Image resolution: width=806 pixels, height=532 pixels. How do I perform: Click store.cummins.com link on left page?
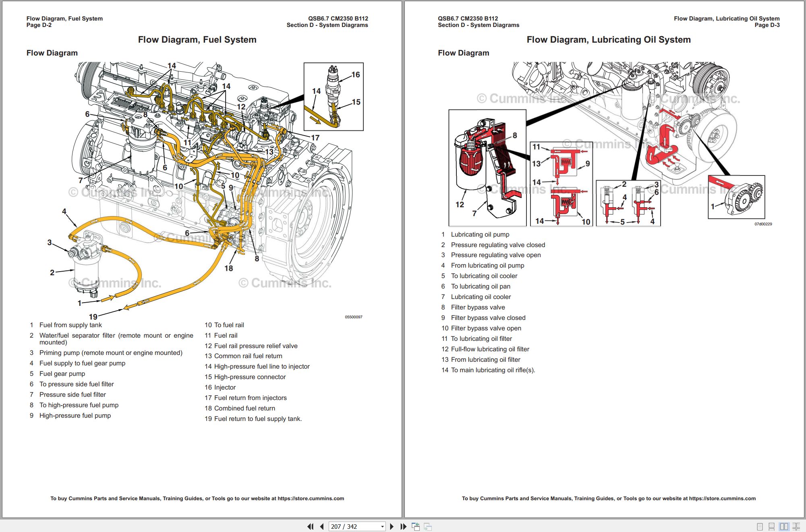(311, 498)
